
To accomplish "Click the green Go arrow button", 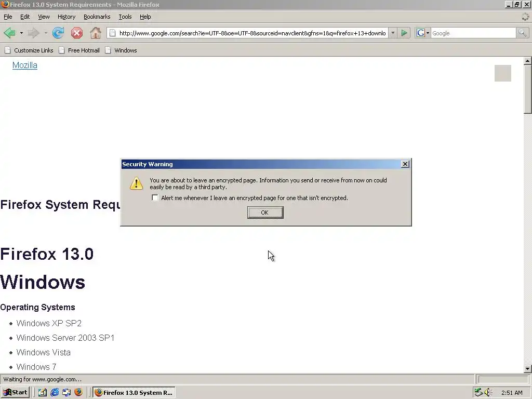I will [x=404, y=33].
